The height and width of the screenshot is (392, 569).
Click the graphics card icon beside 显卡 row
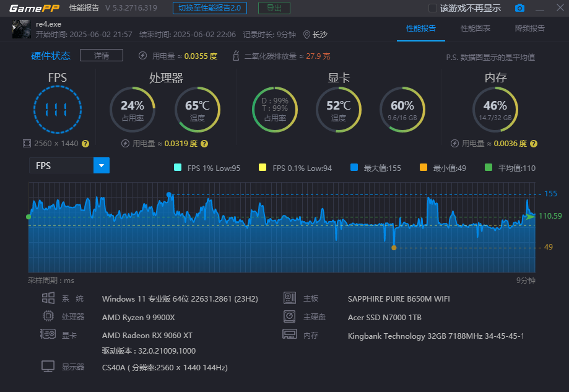pos(48,334)
